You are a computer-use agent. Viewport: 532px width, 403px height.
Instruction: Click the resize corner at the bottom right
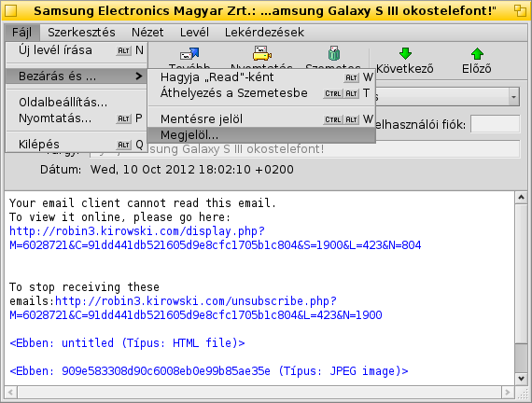click(521, 393)
